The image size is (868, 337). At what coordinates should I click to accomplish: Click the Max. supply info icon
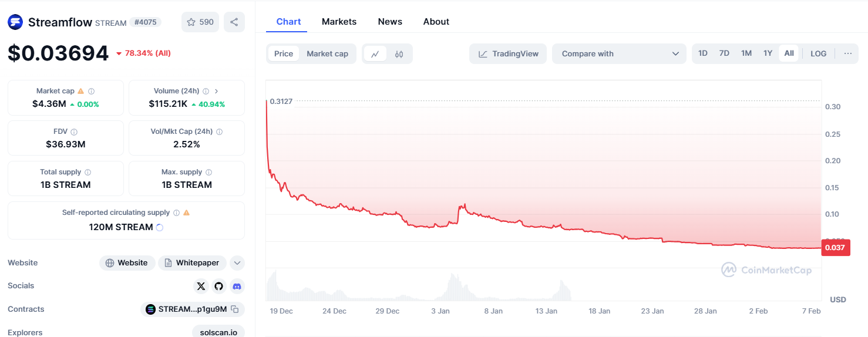coord(208,172)
